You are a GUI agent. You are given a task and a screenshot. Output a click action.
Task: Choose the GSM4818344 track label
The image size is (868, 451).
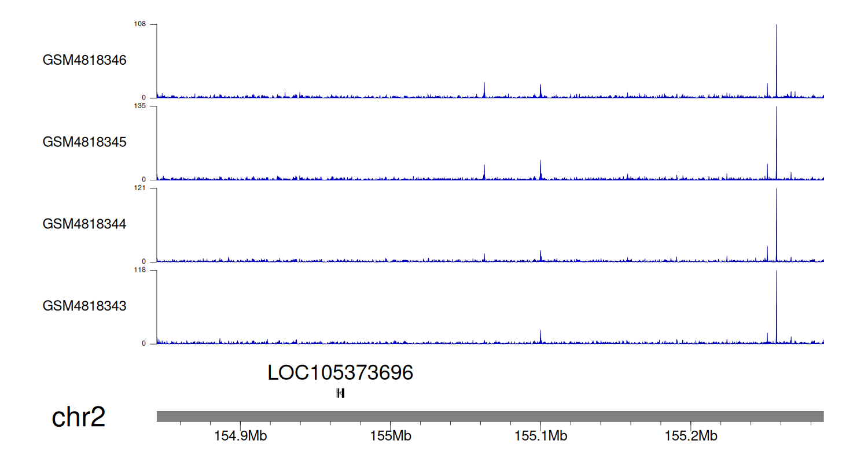coord(84,224)
